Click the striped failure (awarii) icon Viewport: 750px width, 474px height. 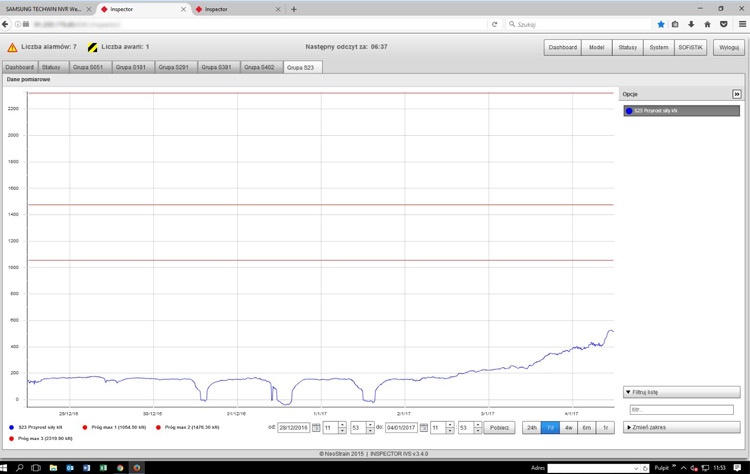pyautogui.click(x=93, y=47)
